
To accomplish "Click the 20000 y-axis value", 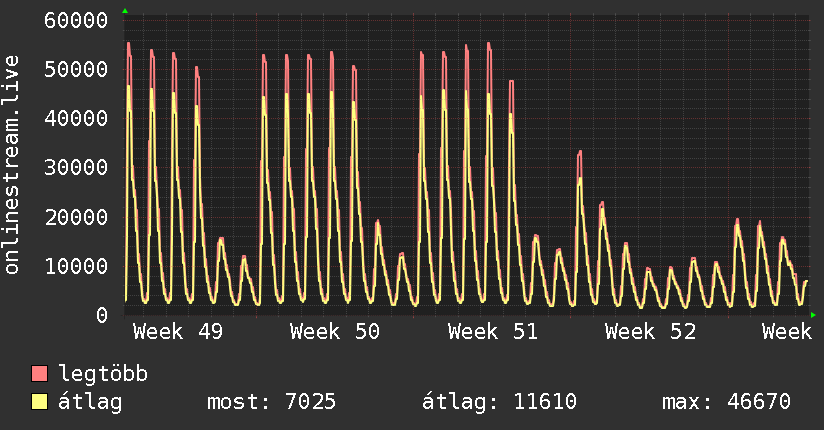I will [x=78, y=217].
